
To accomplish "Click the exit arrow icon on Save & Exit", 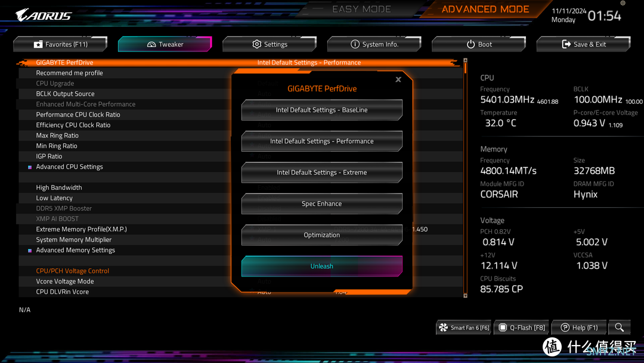I will pyautogui.click(x=566, y=44).
